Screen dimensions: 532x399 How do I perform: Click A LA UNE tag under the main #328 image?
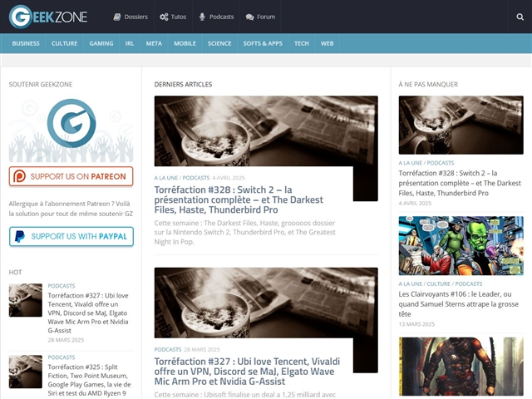click(x=166, y=178)
